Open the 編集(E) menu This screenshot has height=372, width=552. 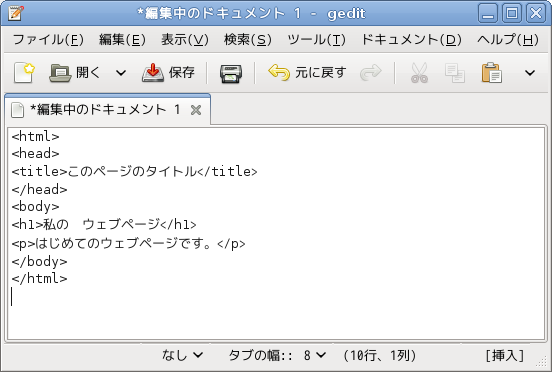[x=122, y=40]
